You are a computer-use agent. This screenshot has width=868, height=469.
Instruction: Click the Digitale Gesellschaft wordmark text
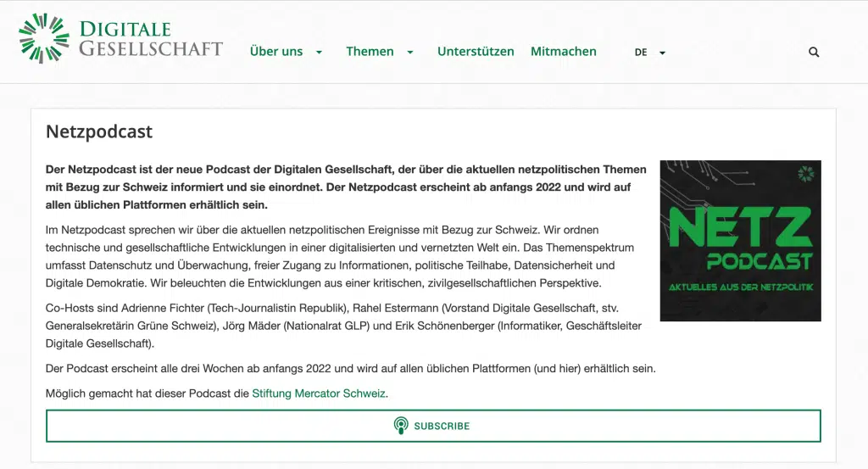(151, 39)
